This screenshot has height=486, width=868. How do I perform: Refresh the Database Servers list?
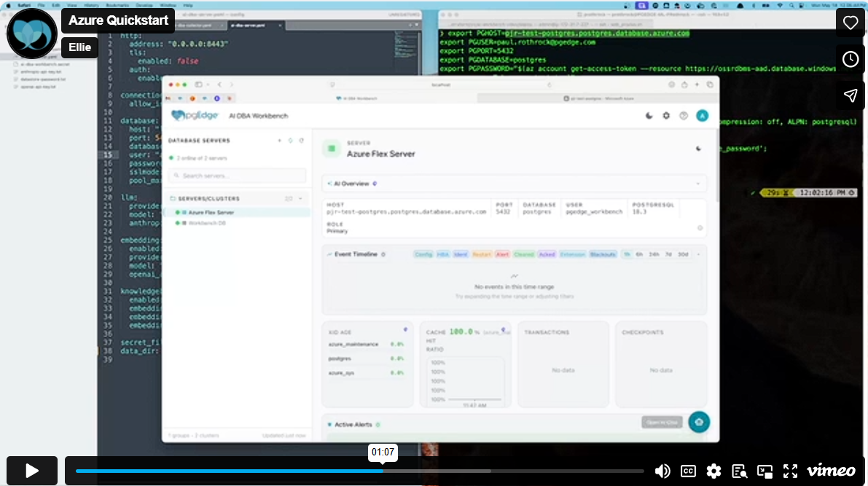click(x=302, y=141)
